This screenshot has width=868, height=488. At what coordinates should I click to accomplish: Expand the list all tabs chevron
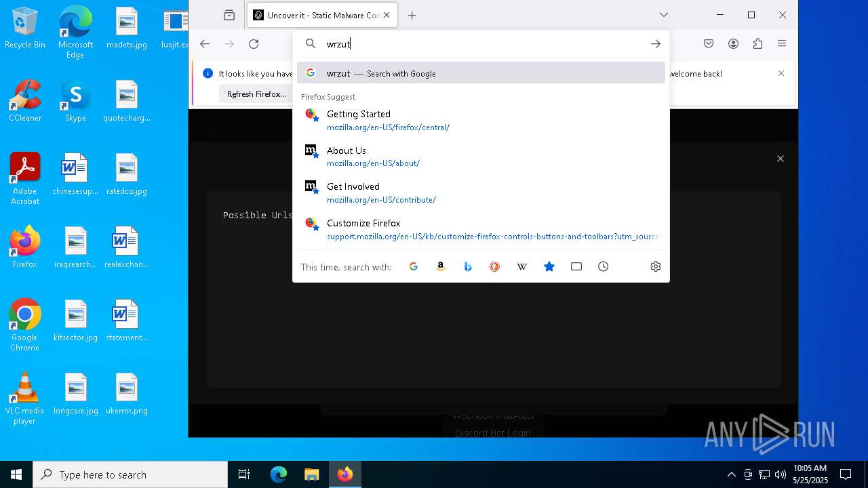pyautogui.click(x=664, y=15)
